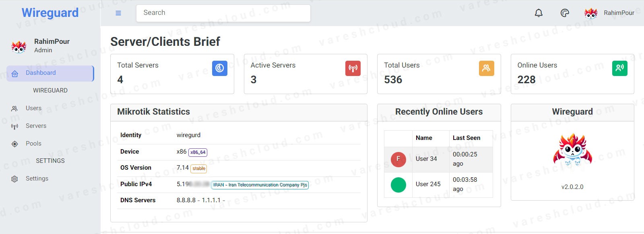Click the Users people icon in sidebar
The image size is (644, 234).
click(14, 109)
